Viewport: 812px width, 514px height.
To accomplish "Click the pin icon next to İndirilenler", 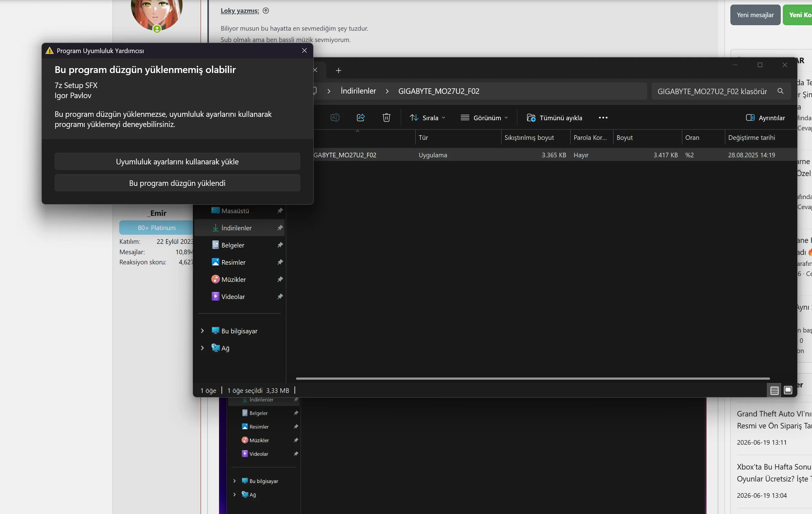I will pos(280,228).
